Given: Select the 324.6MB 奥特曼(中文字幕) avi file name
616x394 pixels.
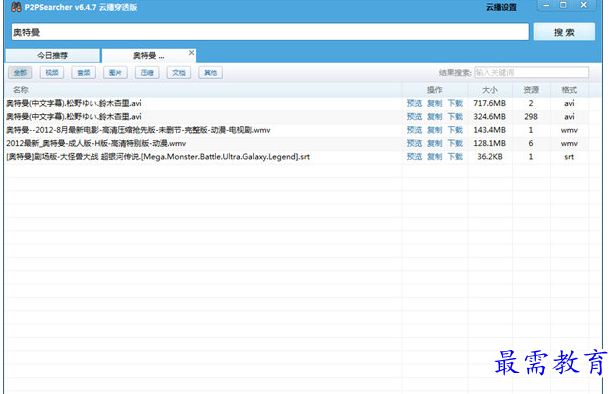Looking at the screenshot, I should (x=73, y=117).
